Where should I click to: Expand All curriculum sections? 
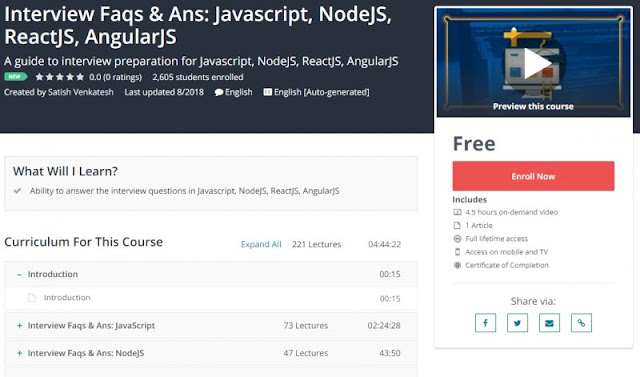261,244
